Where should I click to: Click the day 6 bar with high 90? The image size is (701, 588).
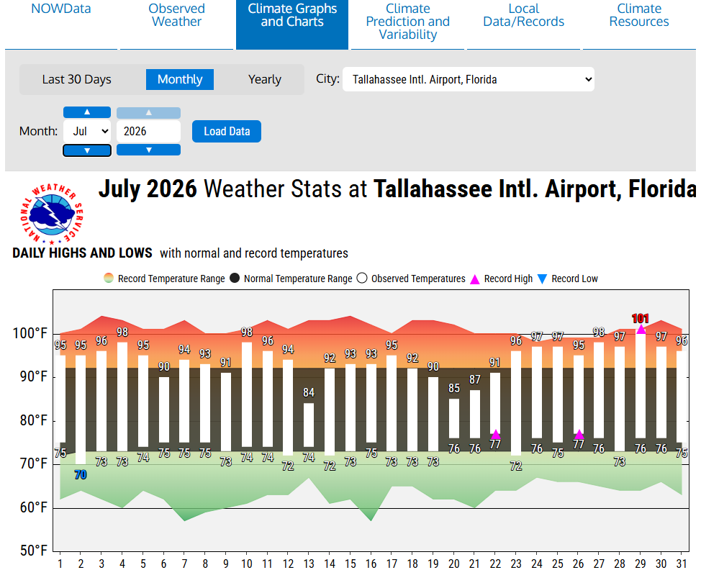(x=163, y=410)
